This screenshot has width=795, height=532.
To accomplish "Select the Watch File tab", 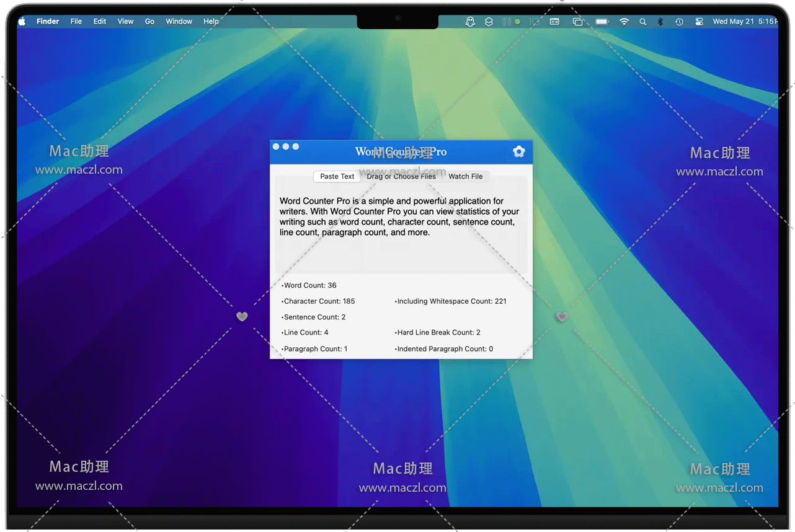I will click(465, 177).
